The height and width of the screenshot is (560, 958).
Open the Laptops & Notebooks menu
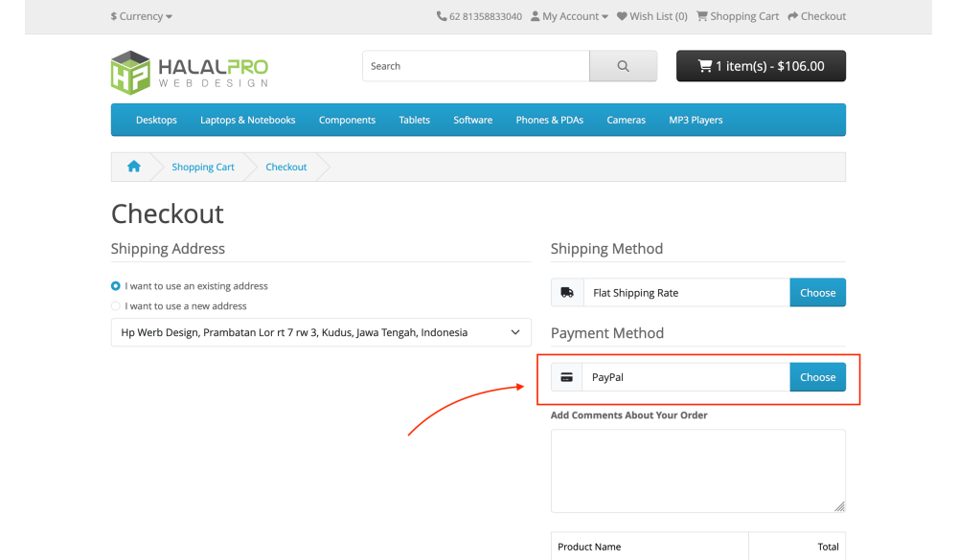247,120
